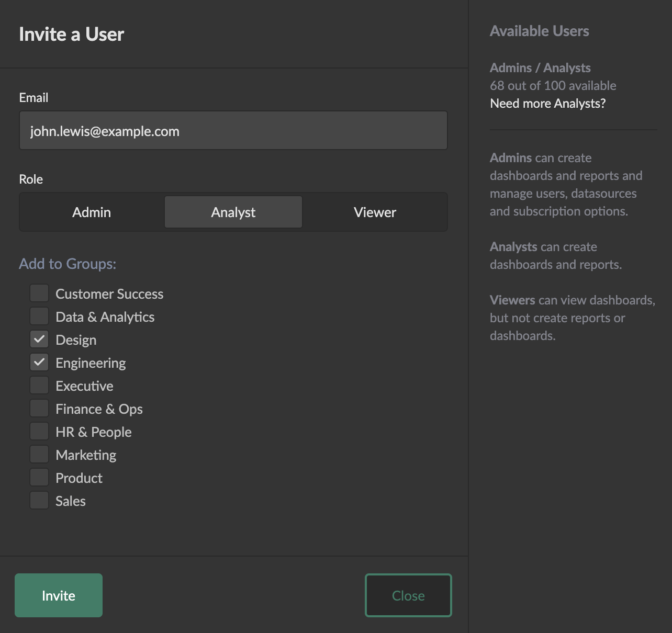The height and width of the screenshot is (633, 672).
Task: Click the Close button
Action: tap(408, 595)
